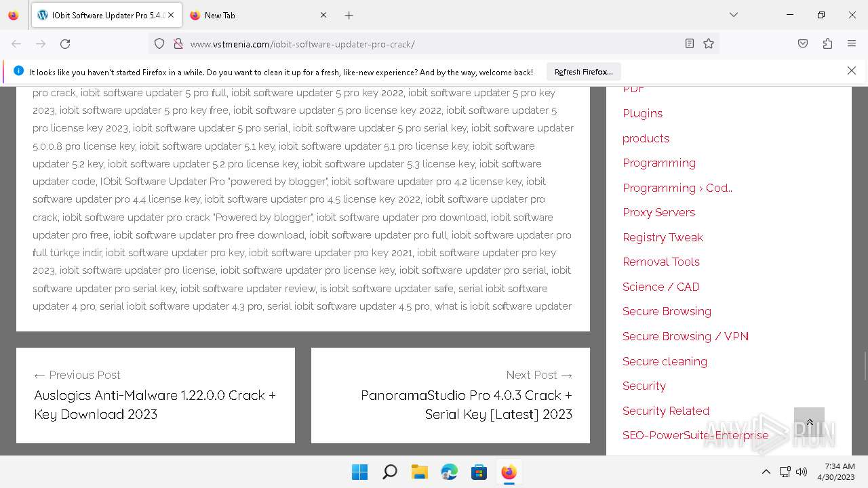
Task: Open the Programming category link
Action: coord(659,163)
